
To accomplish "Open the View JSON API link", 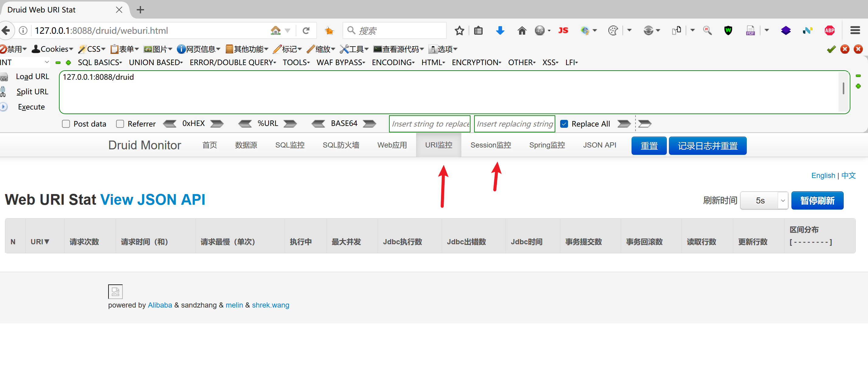I will 153,200.
